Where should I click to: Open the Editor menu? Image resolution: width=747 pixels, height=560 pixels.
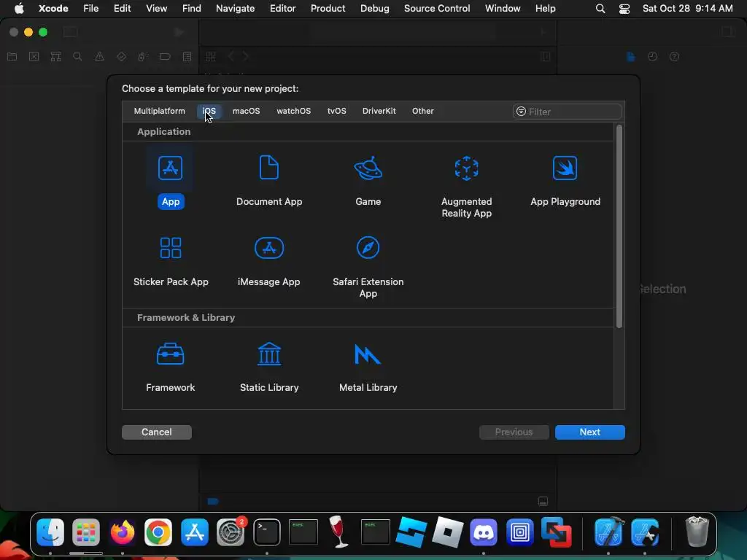click(282, 8)
